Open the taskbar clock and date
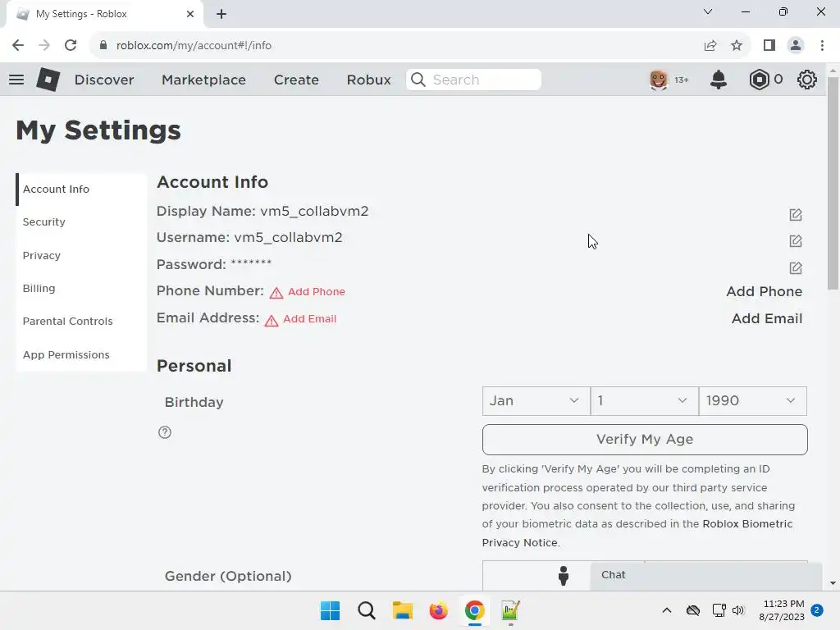The image size is (840, 630). [x=782, y=610]
